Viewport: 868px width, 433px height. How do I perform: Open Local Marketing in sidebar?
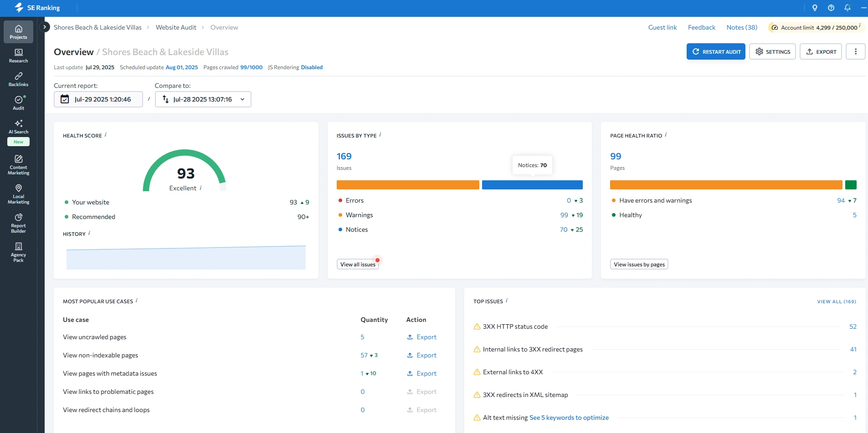pos(18,194)
